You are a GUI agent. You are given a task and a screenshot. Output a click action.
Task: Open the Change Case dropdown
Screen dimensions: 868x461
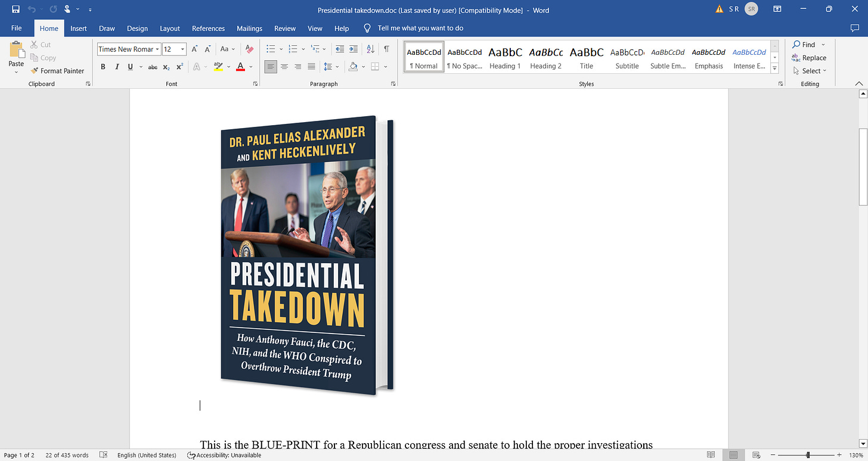228,49
